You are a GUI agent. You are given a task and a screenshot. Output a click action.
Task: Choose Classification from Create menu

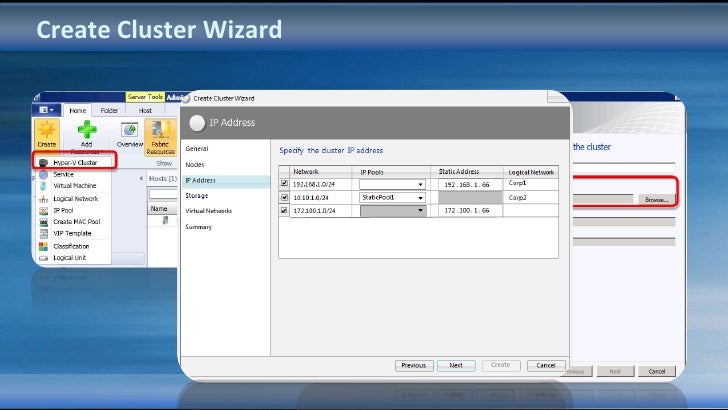(71, 246)
